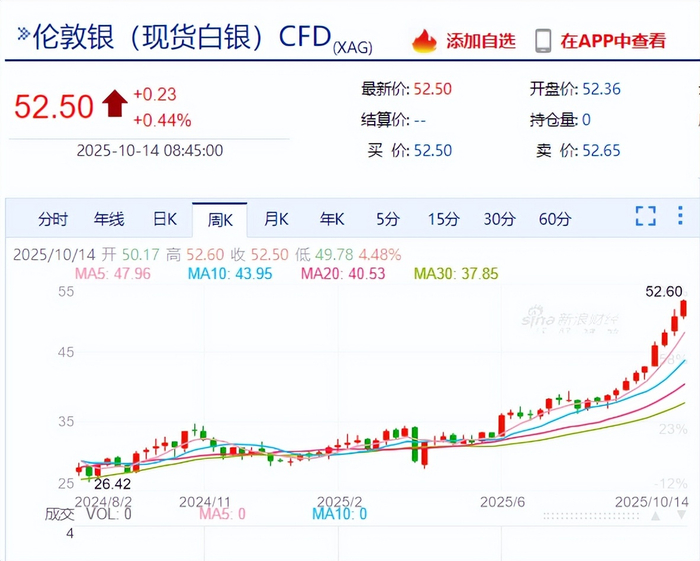Open the three-dot chart options menu
This screenshot has height=561, width=700.
(x=680, y=216)
